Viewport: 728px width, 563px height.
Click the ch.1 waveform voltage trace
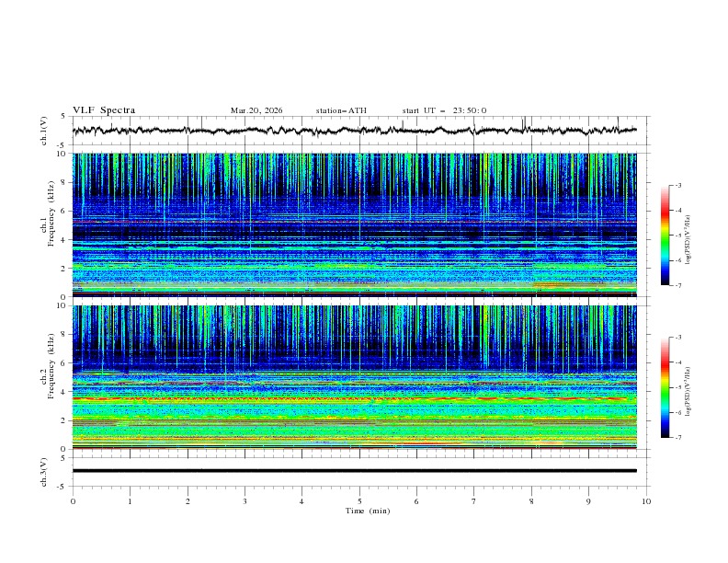click(355, 131)
